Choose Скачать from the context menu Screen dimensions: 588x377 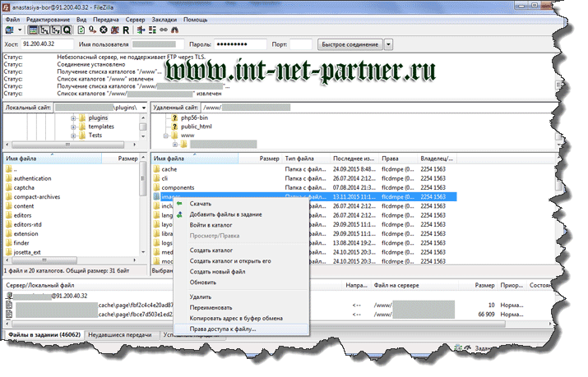pyautogui.click(x=242, y=204)
